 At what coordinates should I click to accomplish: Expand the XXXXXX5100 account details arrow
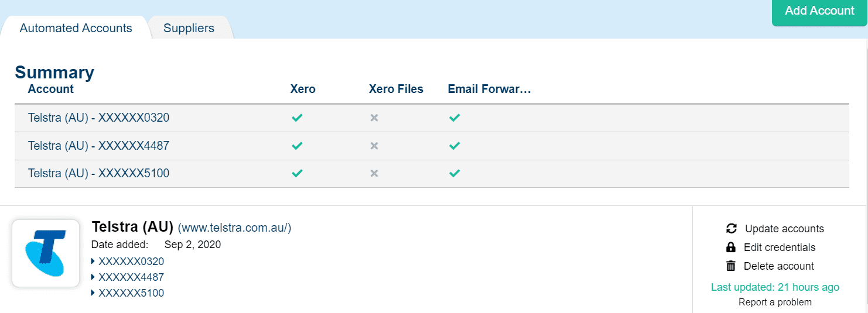(93, 293)
